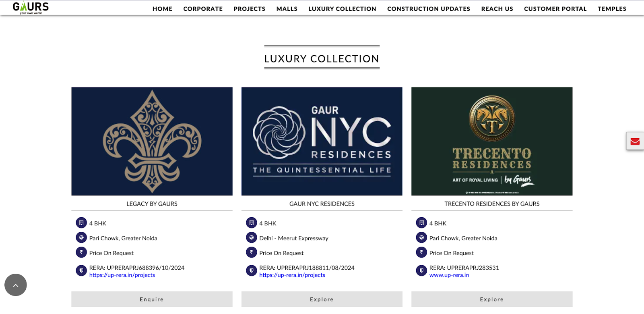Screen dimensions: 644x314
Task: Go to Construction Updates page
Action: (x=429, y=9)
